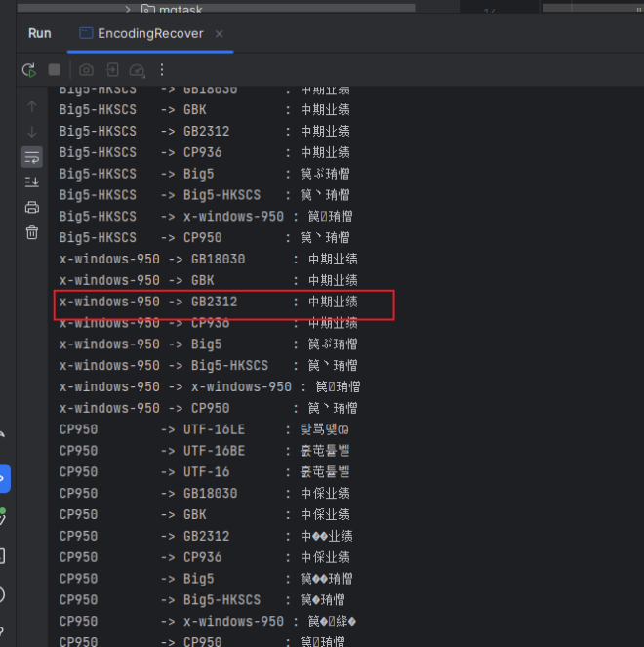Click the up arrow in console gutter

32,106
